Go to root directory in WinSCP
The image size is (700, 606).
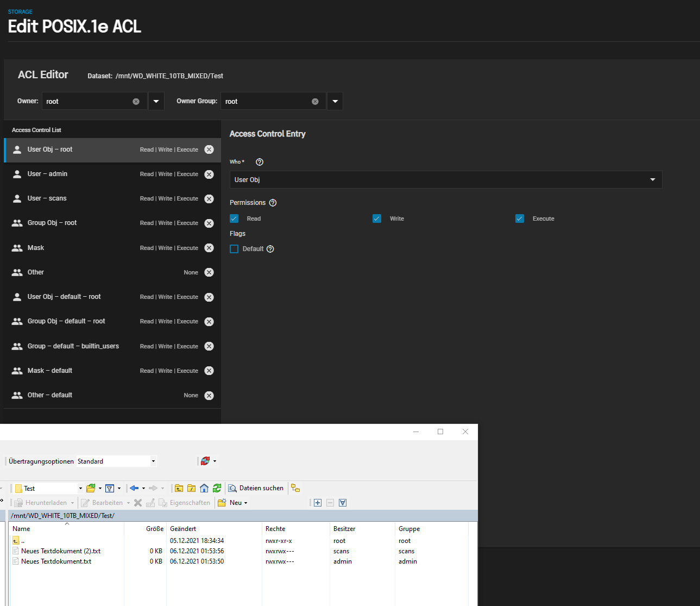(191, 488)
